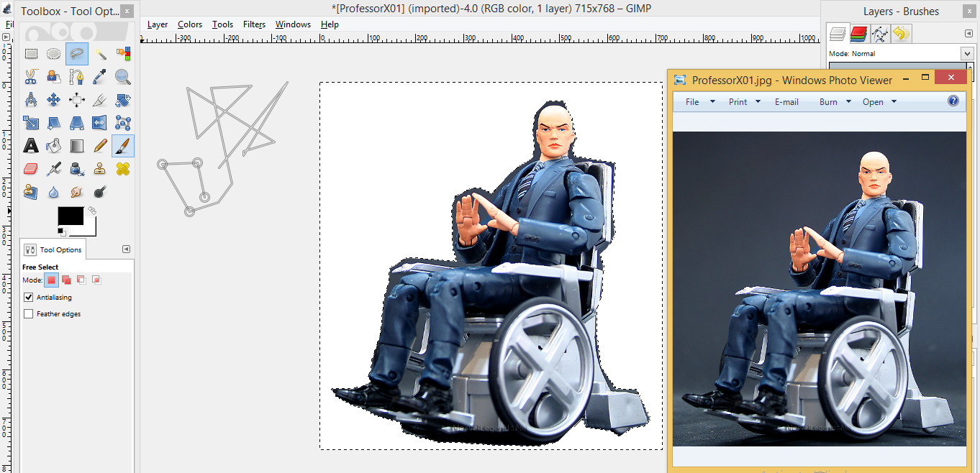980x473 pixels.
Task: Open the Layer menu in GIMP
Action: 158,24
